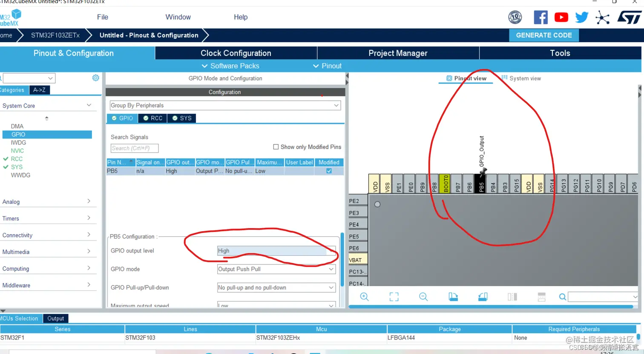Open the YouTube icon link
This screenshot has height=354, width=644.
[x=561, y=17]
